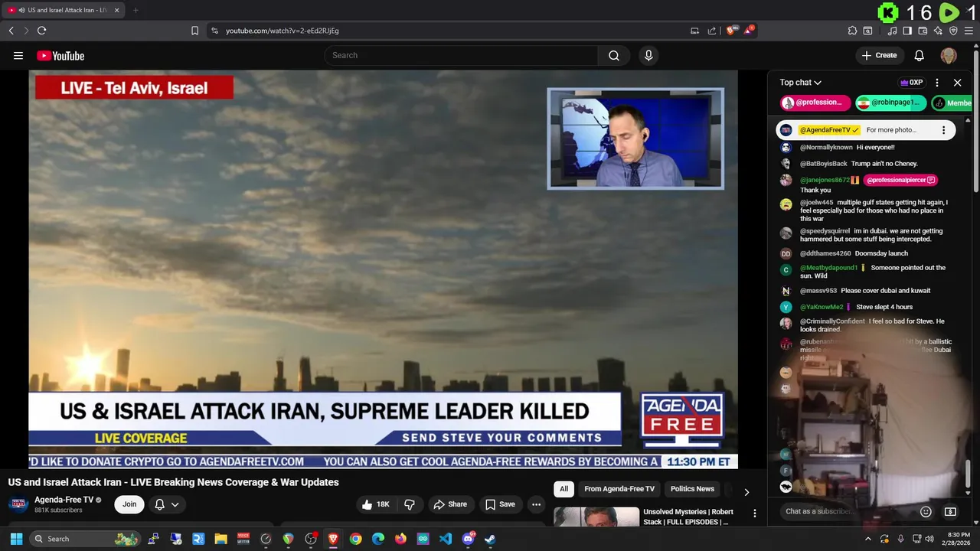Image resolution: width=980 pixels, height=551 pixels.
Task: Open more options for live chat
Action: (937, 83)
